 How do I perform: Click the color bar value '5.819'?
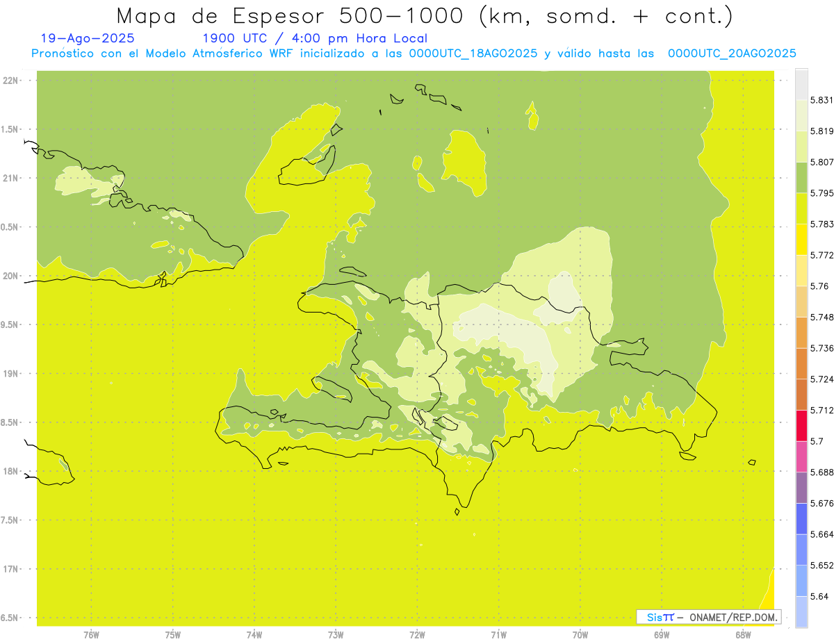click(822, 131)
